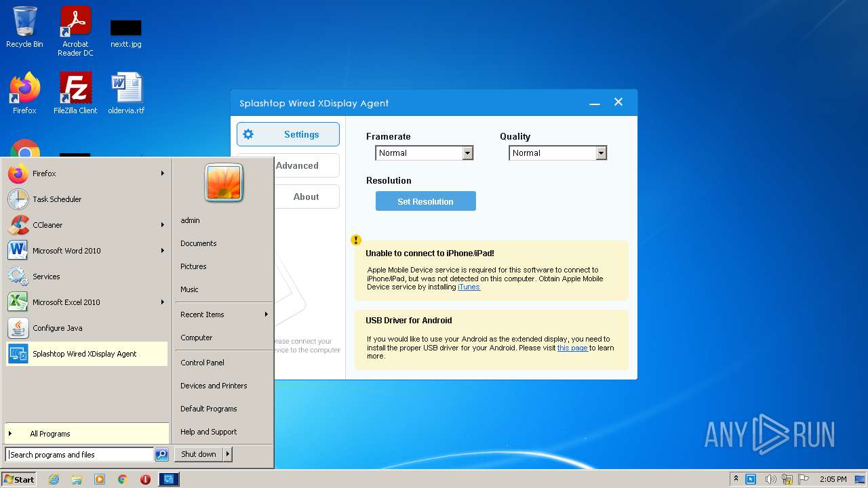Open Pictures from Start menu
868x488 pixels.
224,266
